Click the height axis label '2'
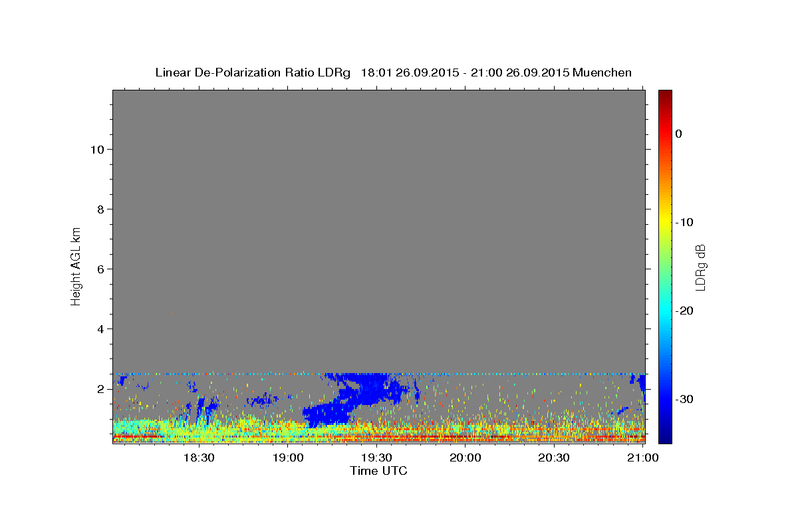This screenshot has width=798, height=532. point(99,388)
